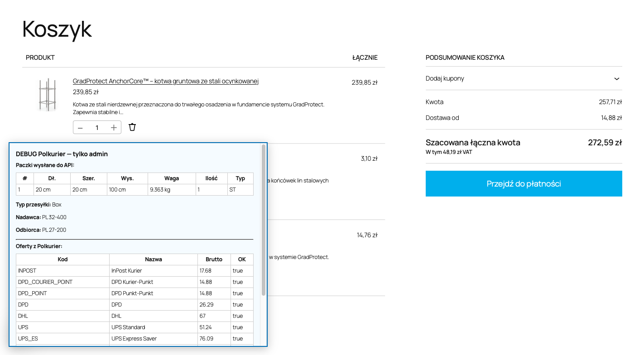Click the Dostawa od 14,88 zł value
The image size is (644, 355).
tap(612, 118)
